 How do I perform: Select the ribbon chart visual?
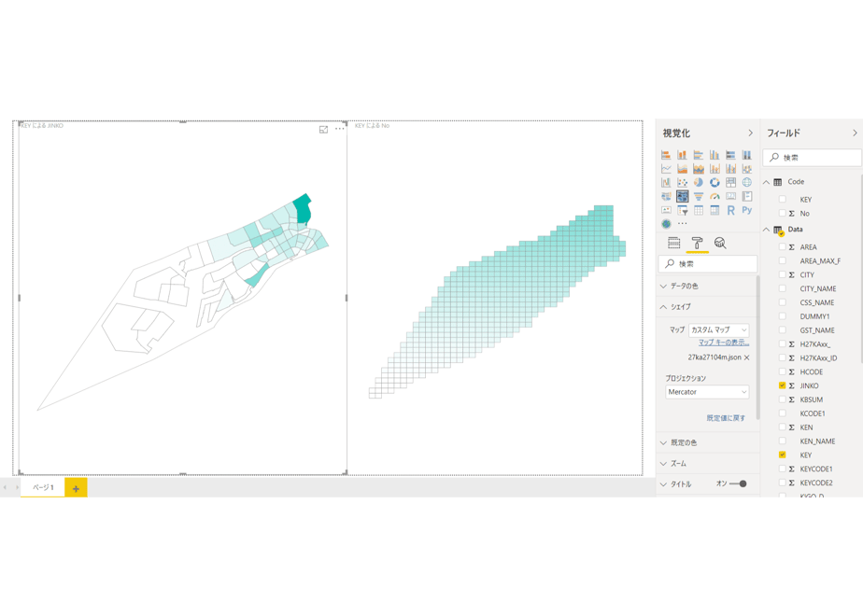(x=747, y=168)
